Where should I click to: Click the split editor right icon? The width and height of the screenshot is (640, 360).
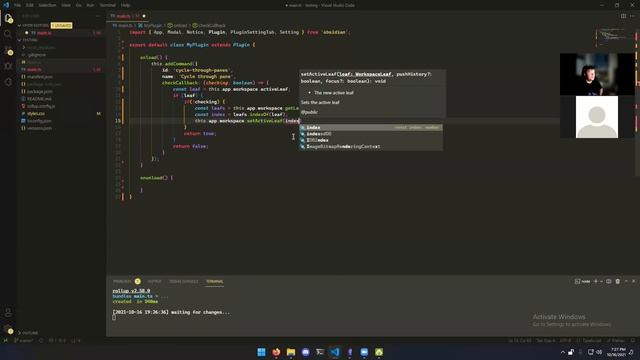(623, 16)
